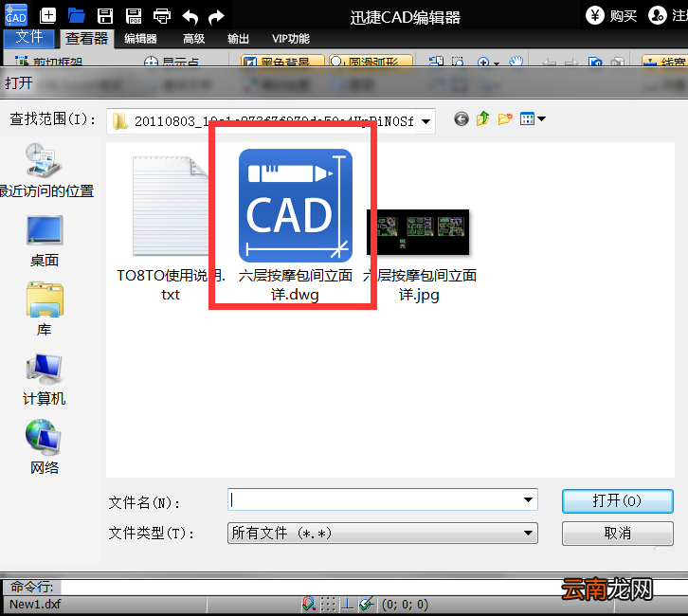
Task: Click the Save floppy disk icon
Action: click(x=105, y=16)
